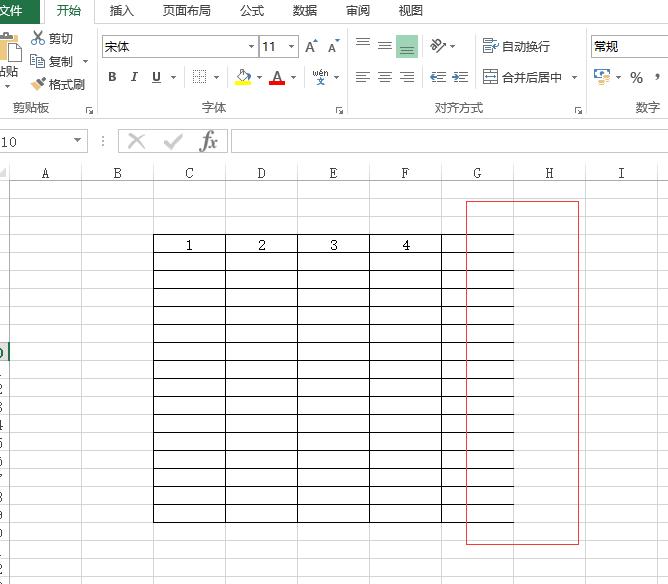Select column C header
This screenshot has height=584, width=668.
click(x=190, y=173)
